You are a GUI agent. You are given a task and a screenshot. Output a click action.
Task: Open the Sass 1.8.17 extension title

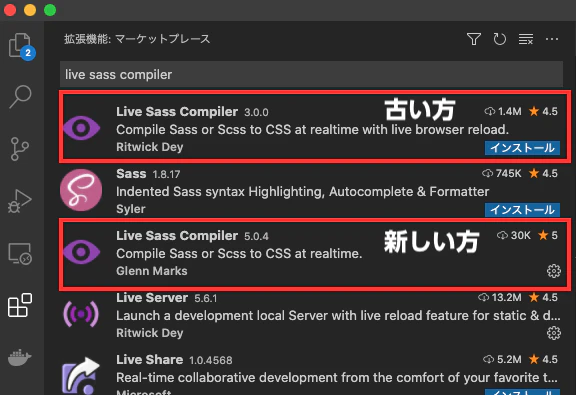click(131, 173)
